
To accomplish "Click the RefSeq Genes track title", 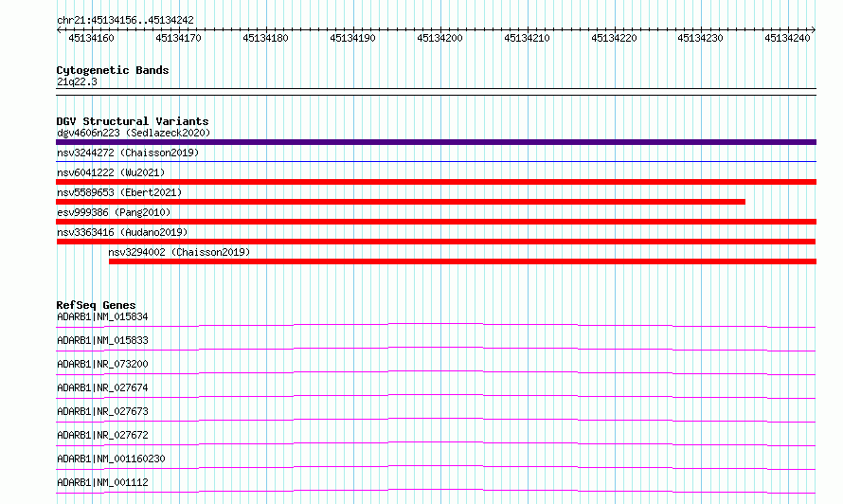I will tap(96, 305).
